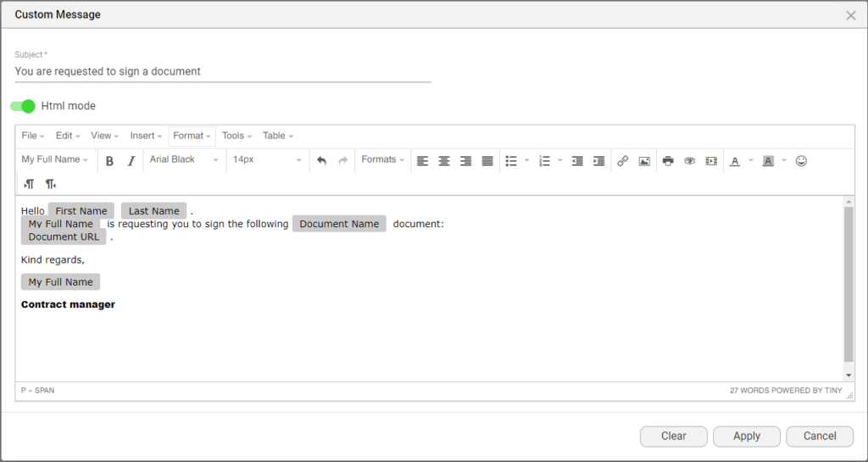868x462 pixels.
Task: Click the bold Contract manager text
Action: pos(68,304)
